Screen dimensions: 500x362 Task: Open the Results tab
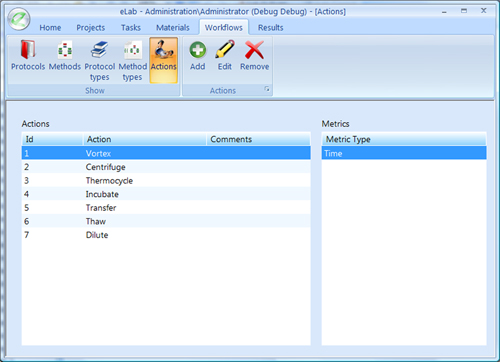click(x=270, y=27)
